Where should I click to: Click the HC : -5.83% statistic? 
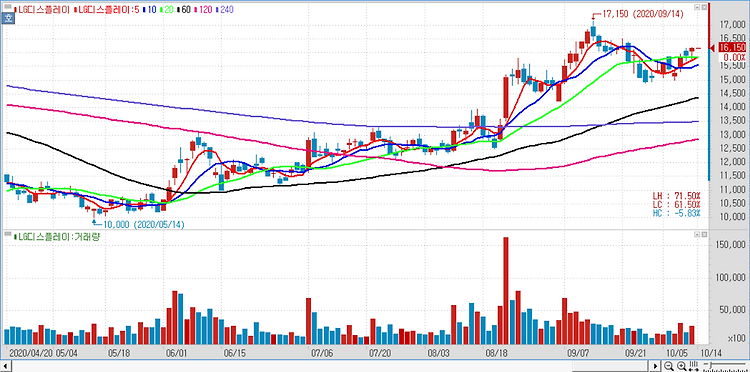676,213
